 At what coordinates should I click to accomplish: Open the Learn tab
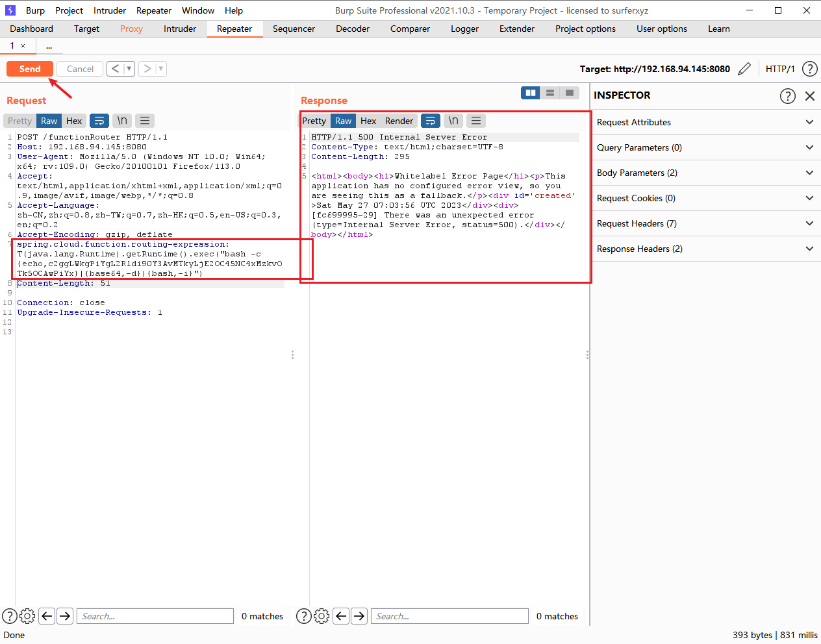pos(719,29)
